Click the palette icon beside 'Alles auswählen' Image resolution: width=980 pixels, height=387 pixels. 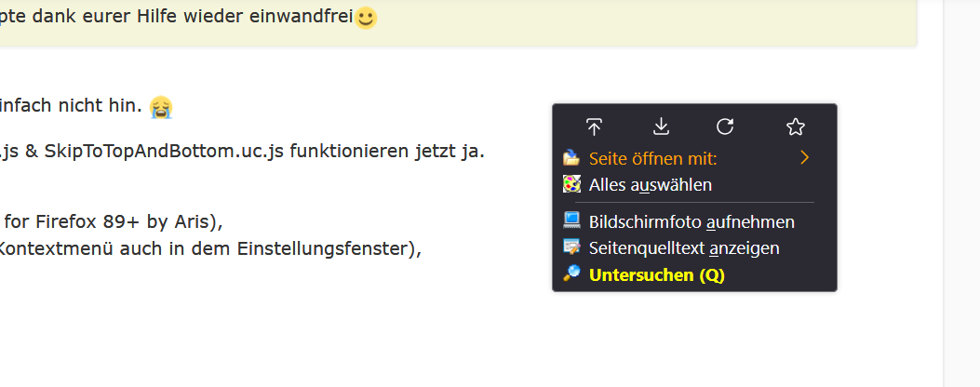coord(571,184)
